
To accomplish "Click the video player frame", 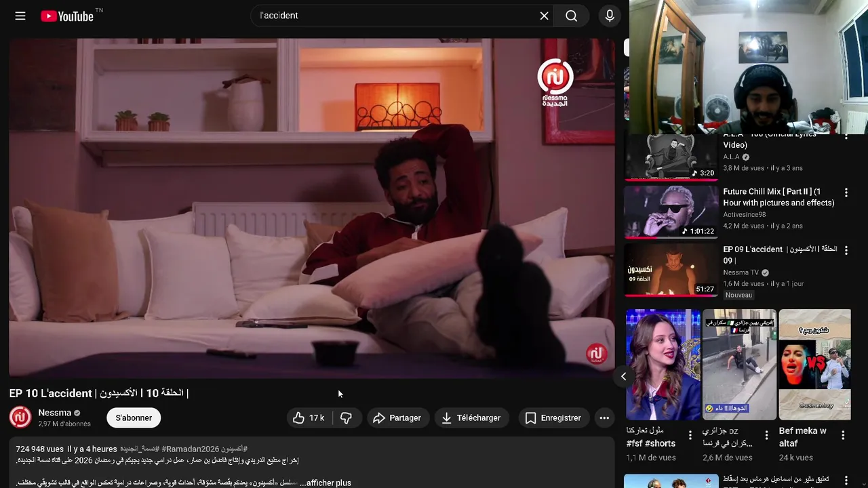I will (x=312, y=207).
